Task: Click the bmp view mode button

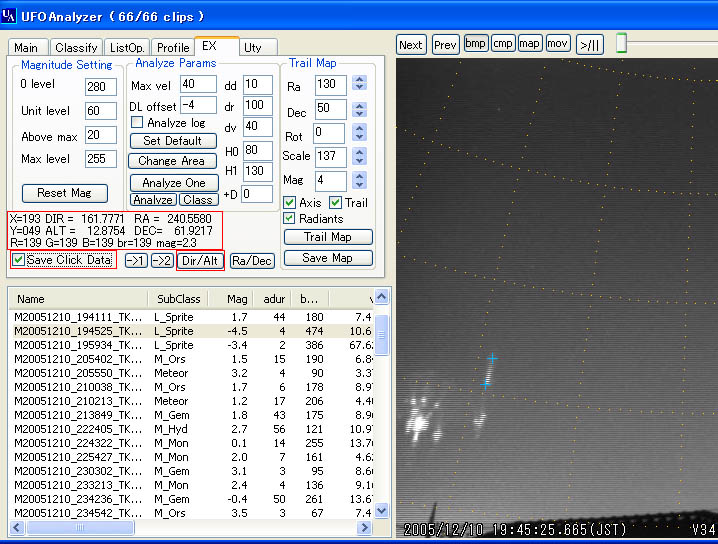Action: (476, 44)
